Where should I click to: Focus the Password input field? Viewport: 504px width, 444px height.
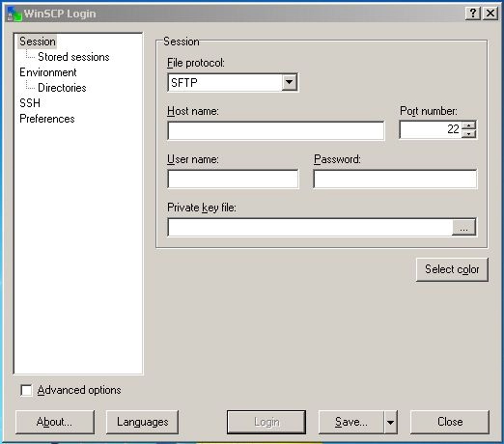(x=395, y=179)
